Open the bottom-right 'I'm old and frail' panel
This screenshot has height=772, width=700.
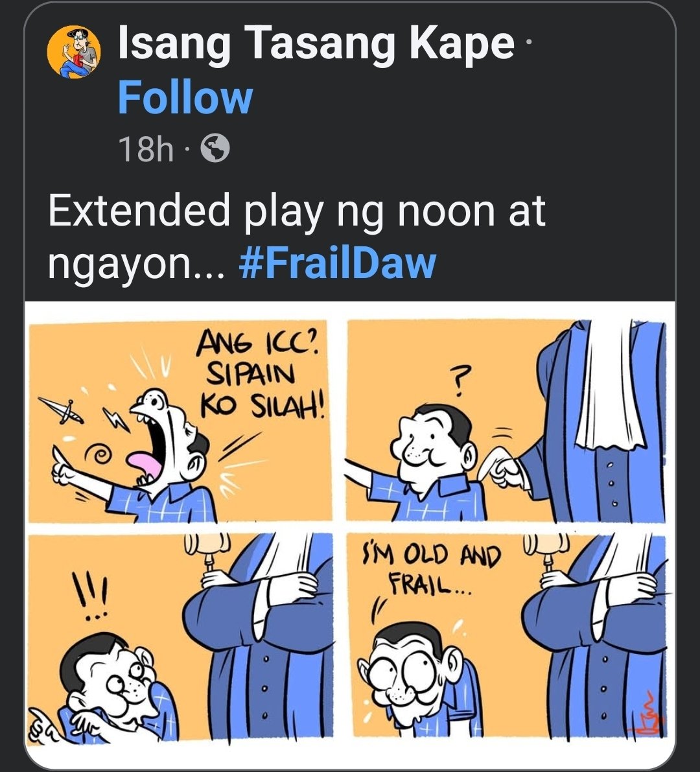[508, 636]
